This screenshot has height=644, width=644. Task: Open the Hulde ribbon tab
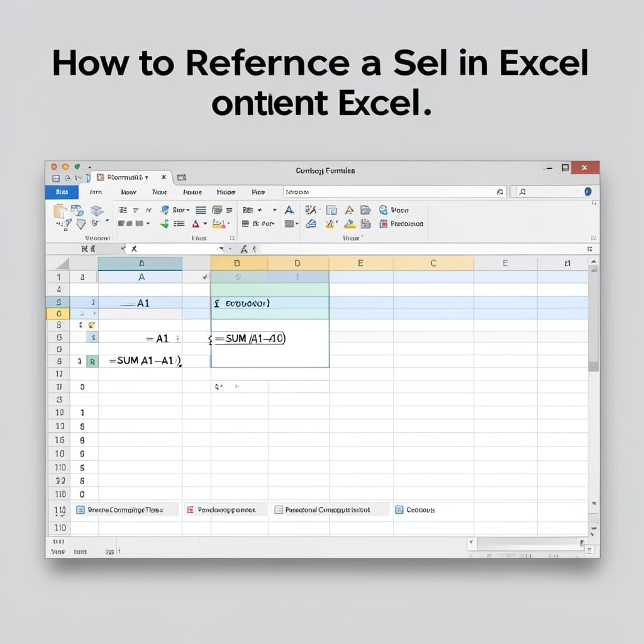point(226,192)
